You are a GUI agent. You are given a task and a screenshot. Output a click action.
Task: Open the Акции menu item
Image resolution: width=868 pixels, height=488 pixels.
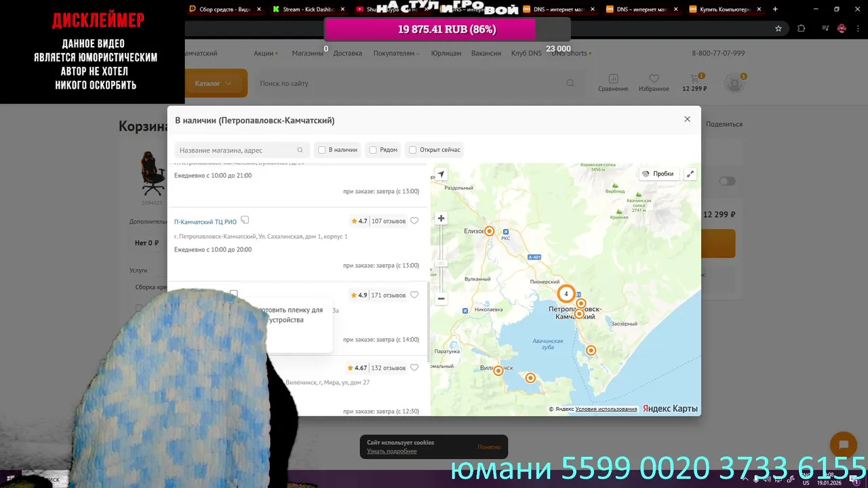click(x=265, y=54)
